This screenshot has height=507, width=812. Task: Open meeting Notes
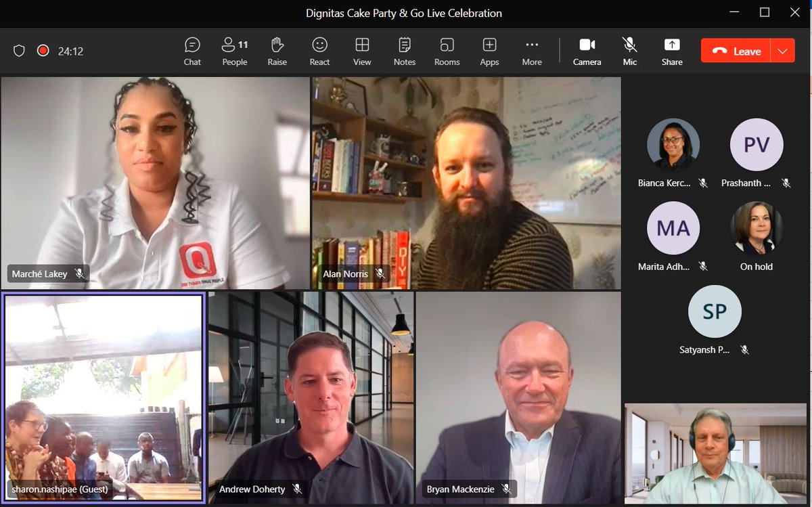[405, 51]
